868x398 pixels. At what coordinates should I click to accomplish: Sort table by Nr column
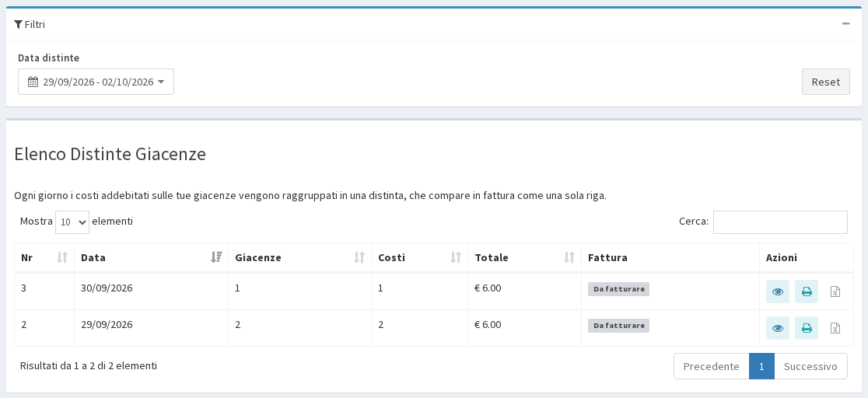tap(44, 257)
